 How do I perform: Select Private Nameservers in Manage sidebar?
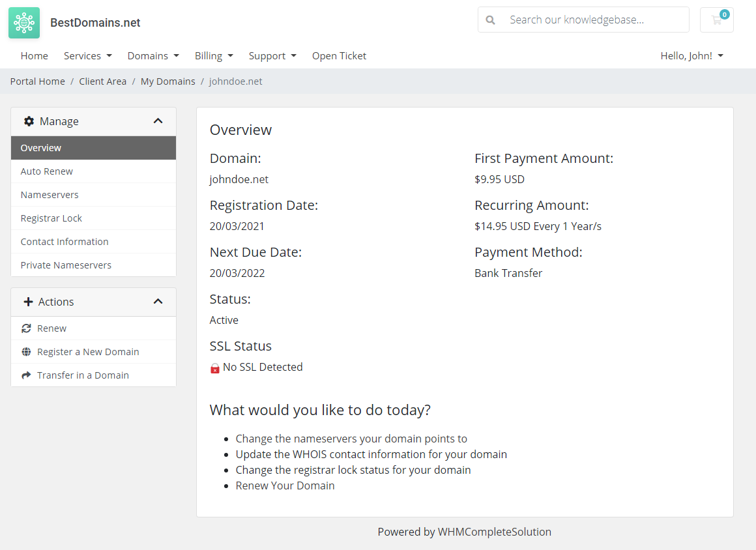(94, 265)
